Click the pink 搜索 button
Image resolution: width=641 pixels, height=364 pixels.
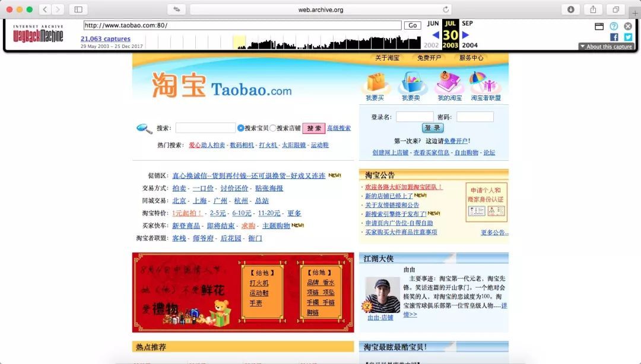(x=314, y=128)
